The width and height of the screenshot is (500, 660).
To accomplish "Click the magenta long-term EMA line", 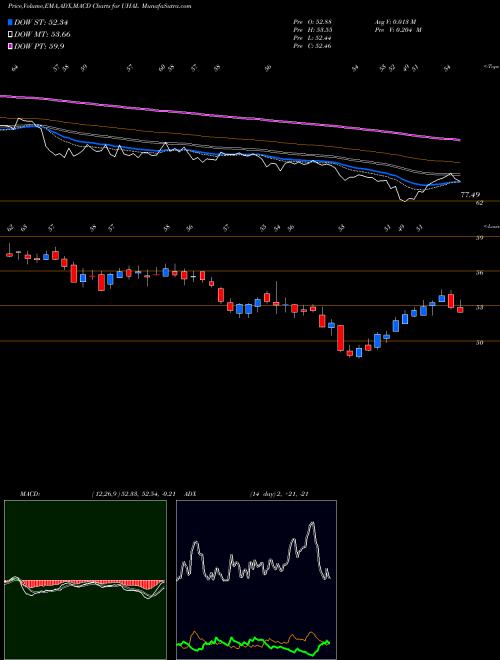I will [229, 115].
